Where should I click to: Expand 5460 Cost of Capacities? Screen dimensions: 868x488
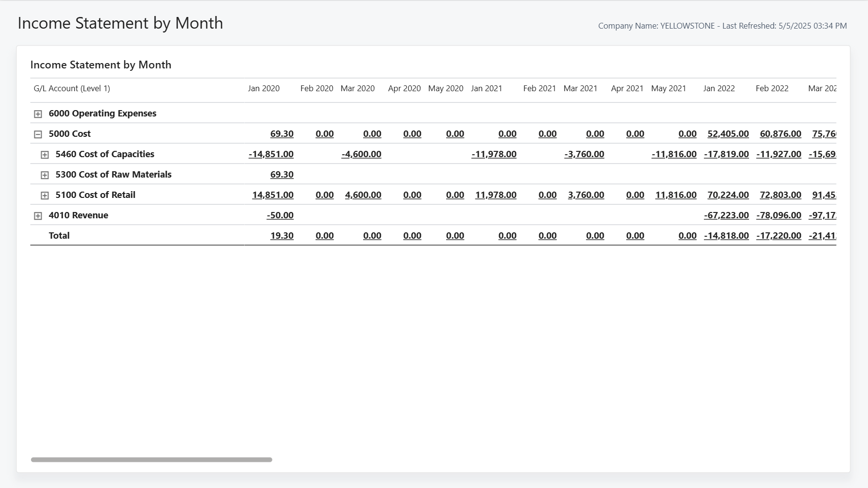pyautogui.click(x=45, y=155)
